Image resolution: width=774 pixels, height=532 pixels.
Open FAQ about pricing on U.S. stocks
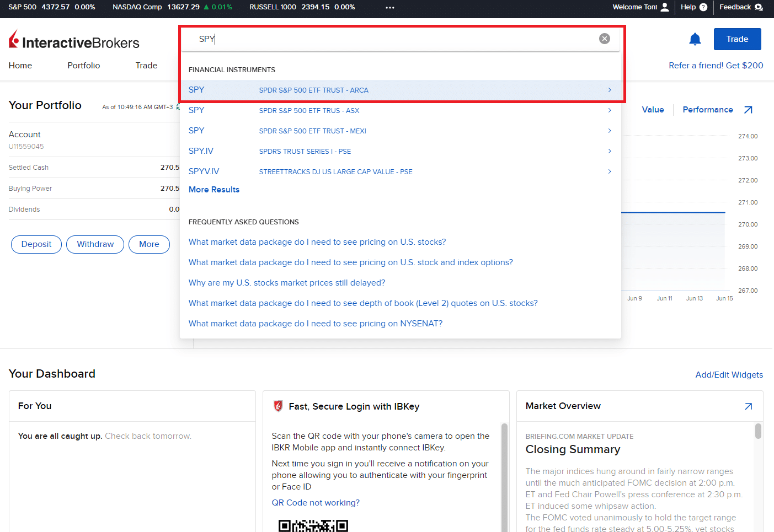click(317, 242)
